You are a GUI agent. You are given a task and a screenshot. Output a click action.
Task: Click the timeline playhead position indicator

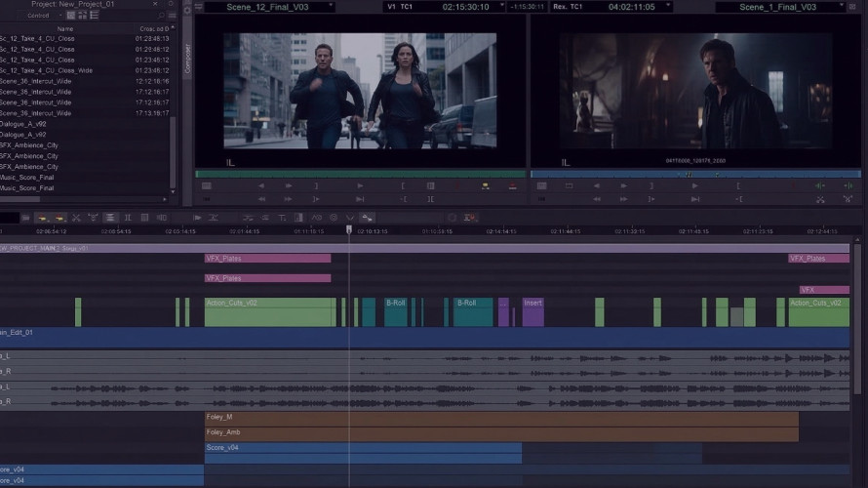[349, 229]
